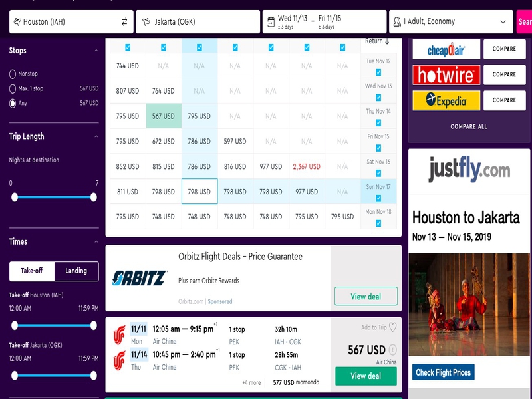
Task: Uncheck the highlighted third departure column checkbox
Action: [199, 47]
